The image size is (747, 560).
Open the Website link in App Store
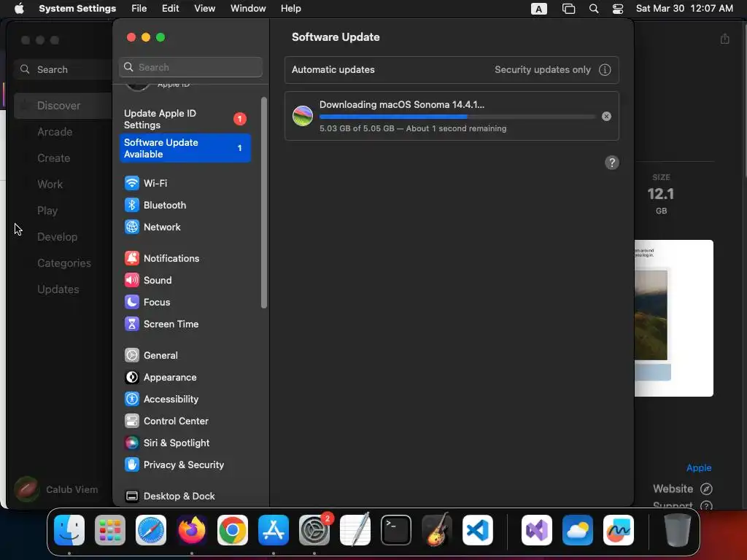682,489
